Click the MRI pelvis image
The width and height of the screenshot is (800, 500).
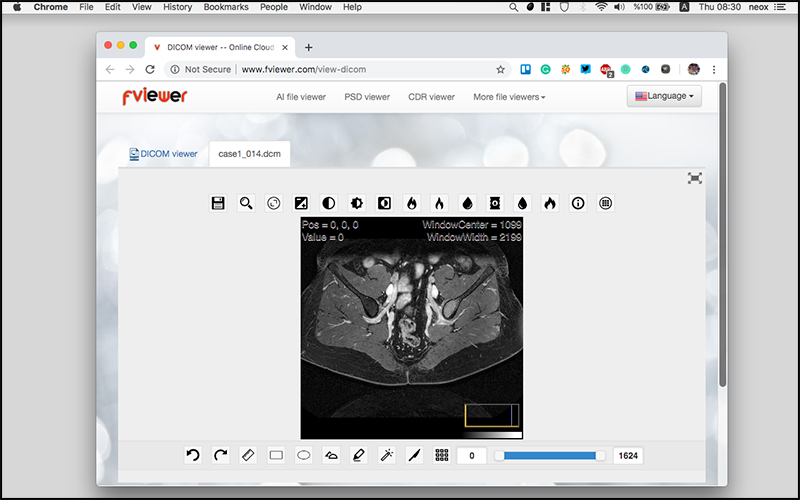point(412,328)
